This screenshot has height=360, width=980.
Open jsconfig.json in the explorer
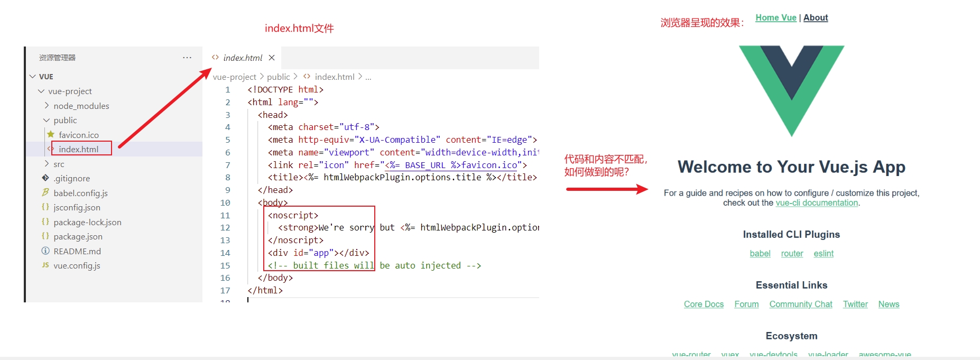(x=77, y=207)
